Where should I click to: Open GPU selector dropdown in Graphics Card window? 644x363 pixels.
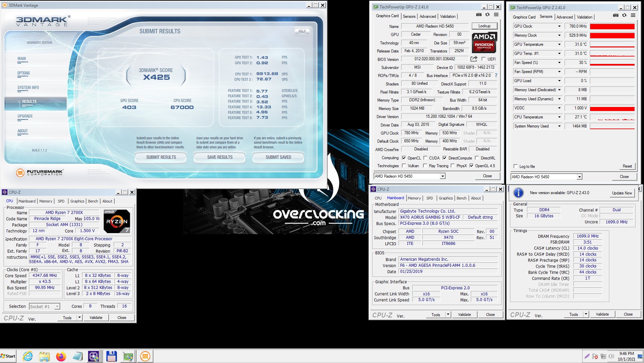(x=443, y=176)
